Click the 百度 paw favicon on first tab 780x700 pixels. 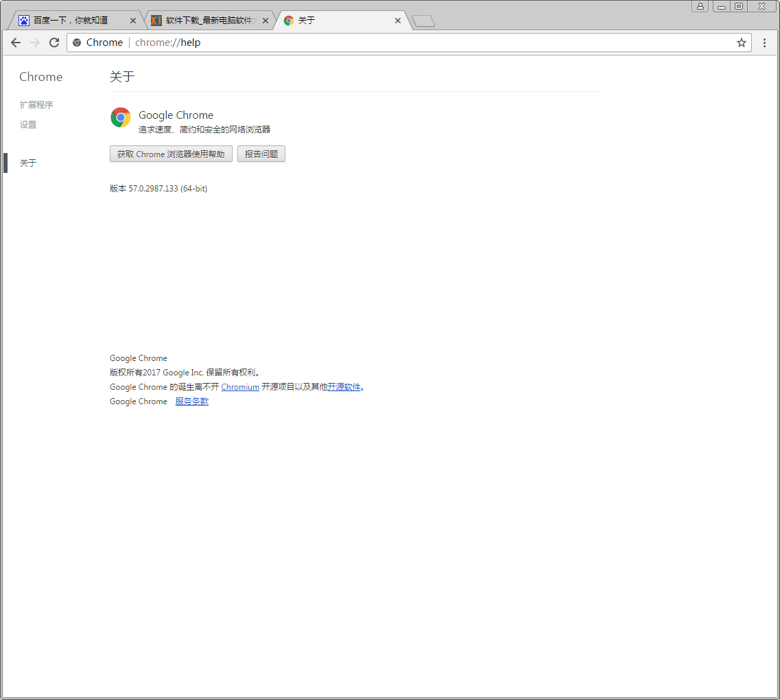[x=24, y=21]
